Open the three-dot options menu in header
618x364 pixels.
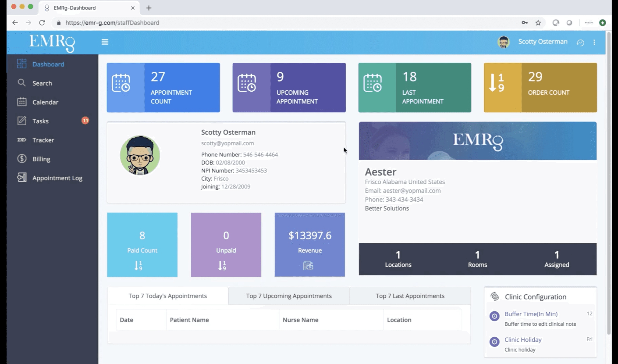coord(594,42)
